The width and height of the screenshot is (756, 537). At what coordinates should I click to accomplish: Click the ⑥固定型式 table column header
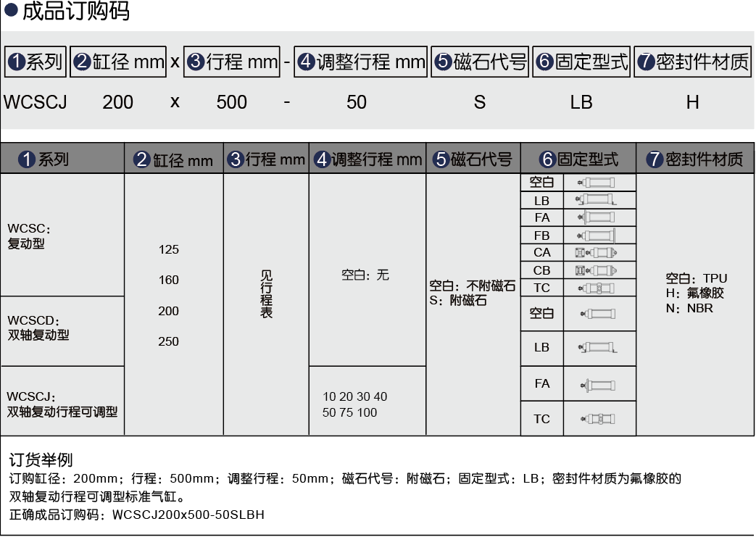(578, 159)
